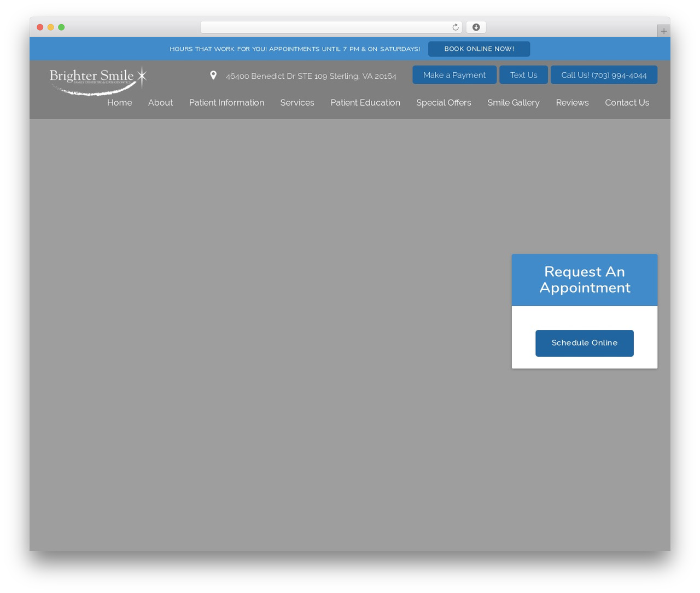Click the browser reload icon
The height and width of the screenshot is (593, 700).
coord(455,27)
